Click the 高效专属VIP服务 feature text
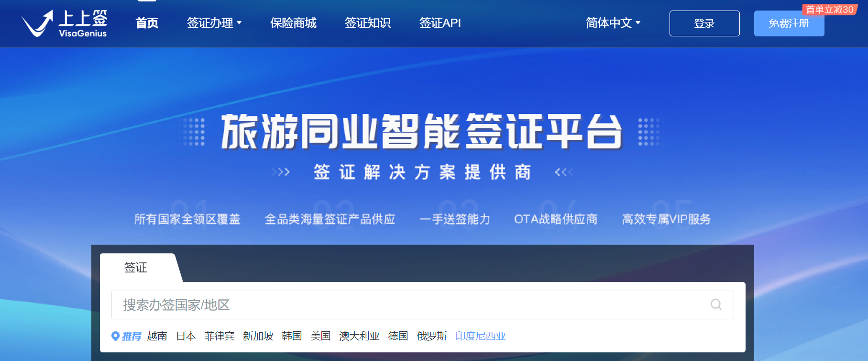 point(666,219)
